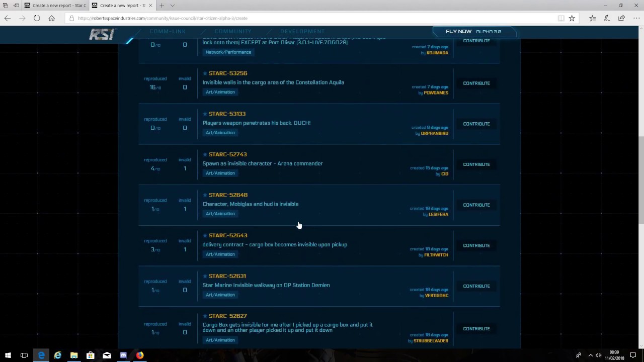Click the Network/Performance category tag
The height and width of the screenshot is (362, 644).
[228, 52]
